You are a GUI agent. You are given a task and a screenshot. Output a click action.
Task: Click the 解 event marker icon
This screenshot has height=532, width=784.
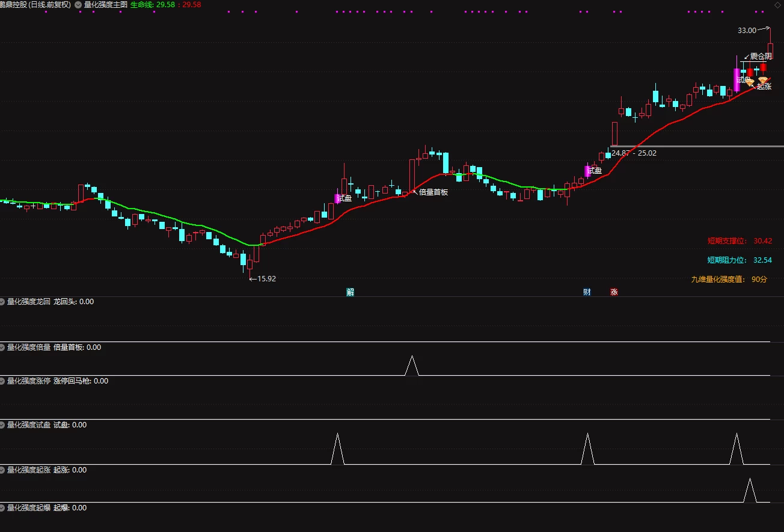tap(350, 292)
